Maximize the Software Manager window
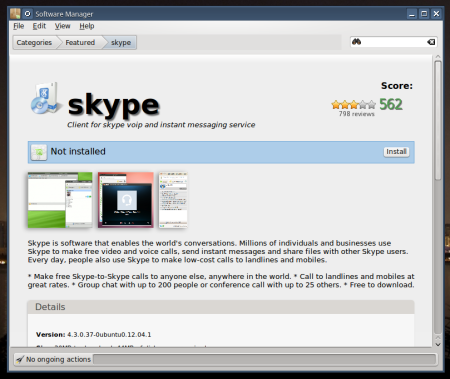This screenshot has width=450, height=379. (424, 14)
